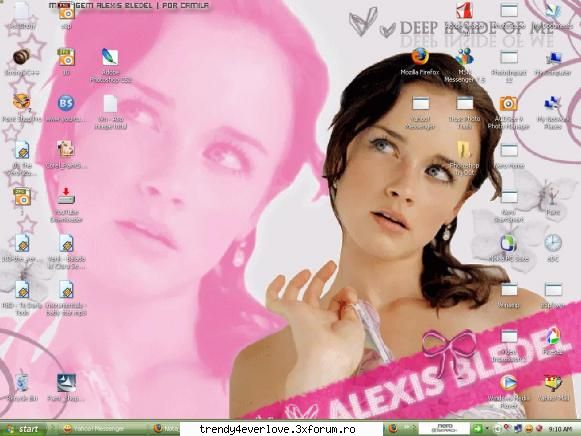Open the Picasa desktop icon
This screenshot has height=436, width=581.
click(x=553, y=336)
